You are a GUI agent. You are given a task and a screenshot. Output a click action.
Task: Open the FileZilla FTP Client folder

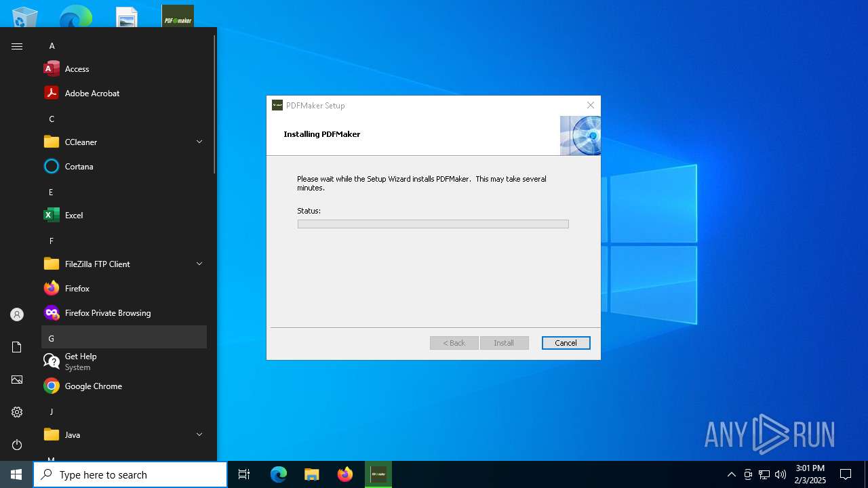[x=124, y=264]
